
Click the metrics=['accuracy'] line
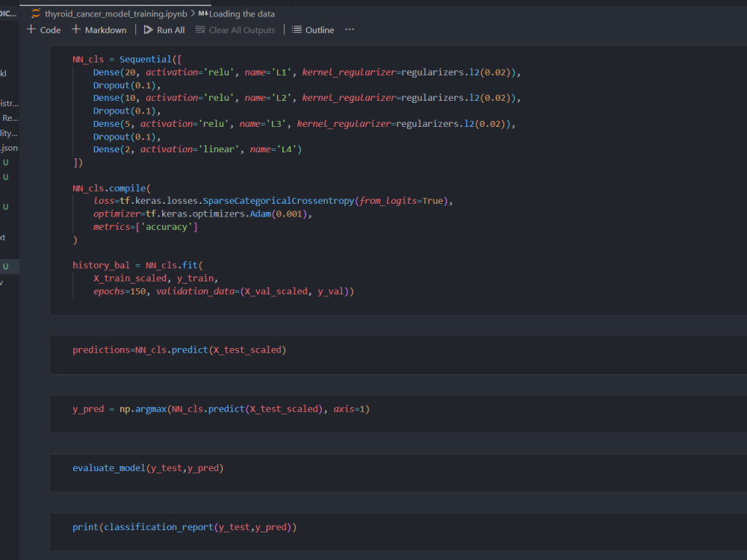pyautogui.click(x=146, y=227)
